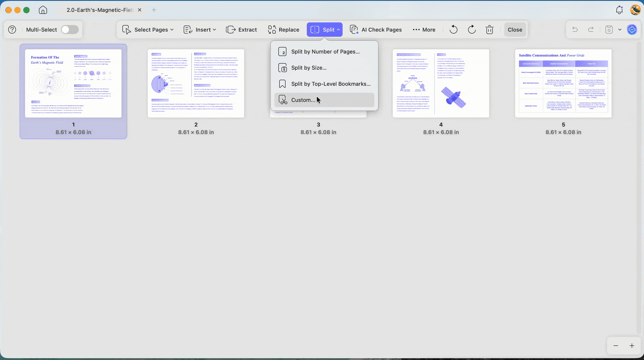Switch to the 2.0-Earth's-Magnetic-Field tab
Viewport: 644px width, 360px height.
tap(100, 10)
